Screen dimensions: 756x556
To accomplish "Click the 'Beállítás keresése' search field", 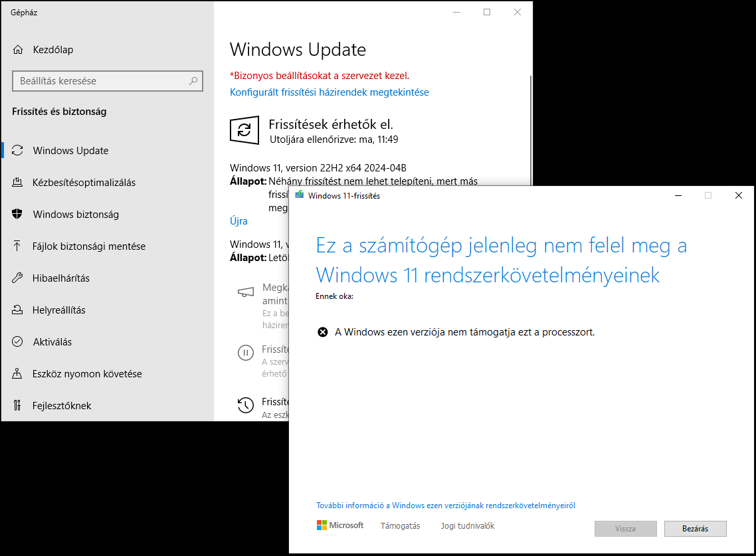I will 108,80.
